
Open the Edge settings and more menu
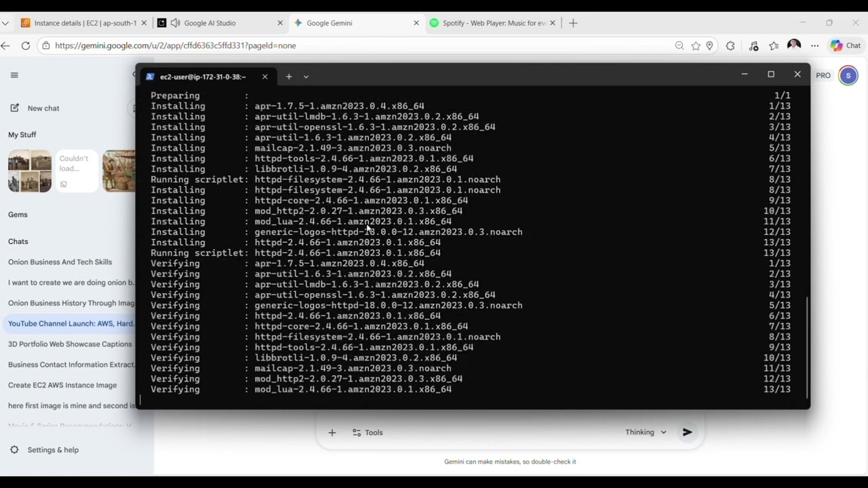pyautogui.click(x=814, y=45)
